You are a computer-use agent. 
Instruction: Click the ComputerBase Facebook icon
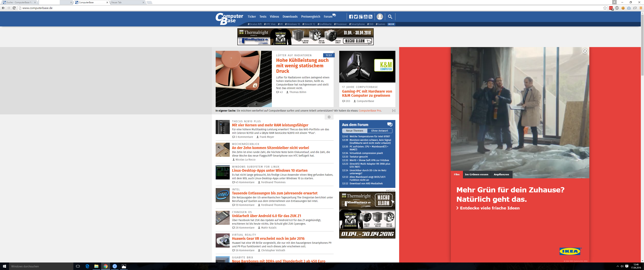[351, 17]
